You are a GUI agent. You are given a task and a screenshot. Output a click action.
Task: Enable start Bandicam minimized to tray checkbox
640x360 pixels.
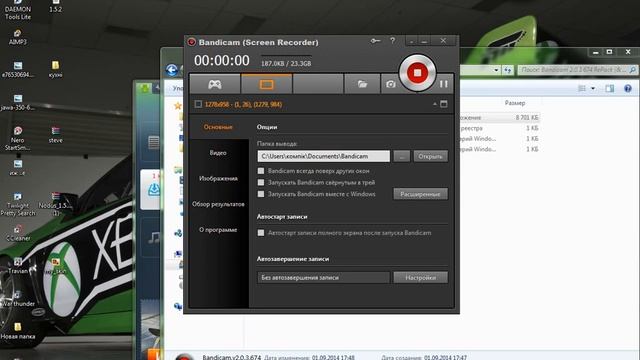pyautogui.click(x=261, y=182)
